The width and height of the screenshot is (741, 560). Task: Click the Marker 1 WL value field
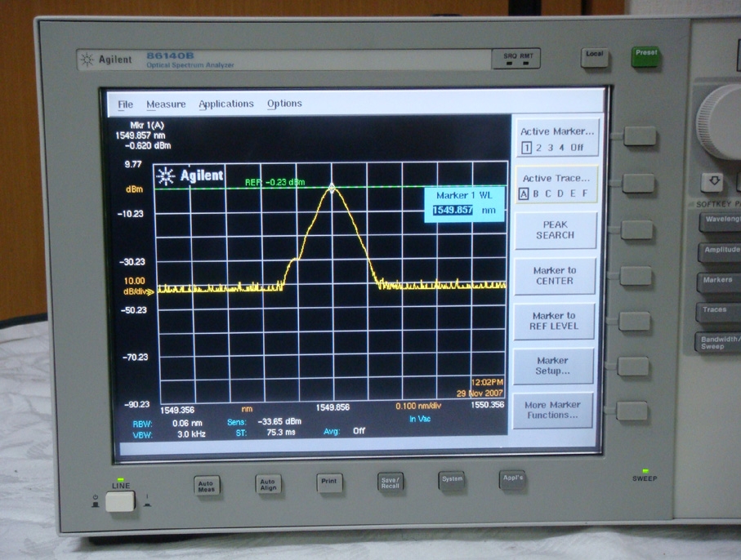click(453, 210)
